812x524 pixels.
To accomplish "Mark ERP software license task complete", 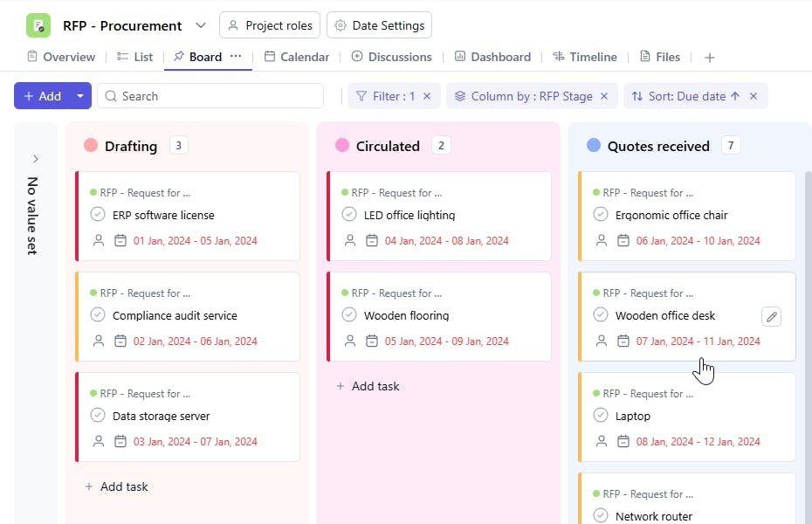I will click(98, 215).
